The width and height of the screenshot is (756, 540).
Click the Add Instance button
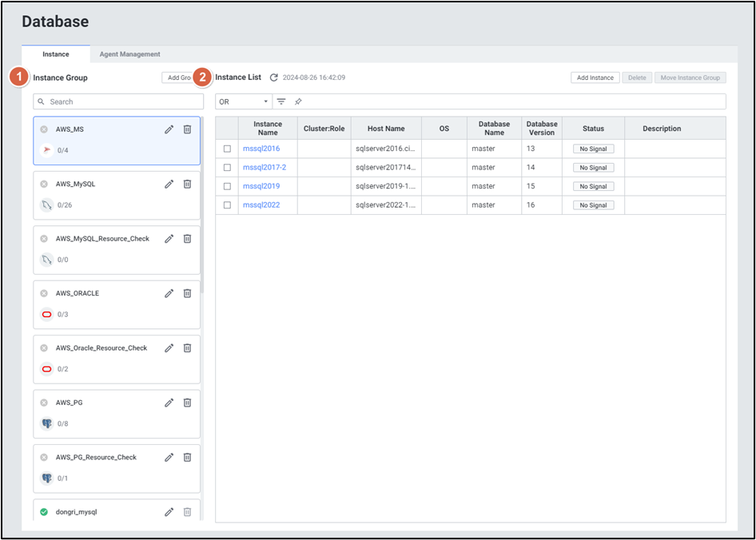pyautogui.click(x=595, y=77)
